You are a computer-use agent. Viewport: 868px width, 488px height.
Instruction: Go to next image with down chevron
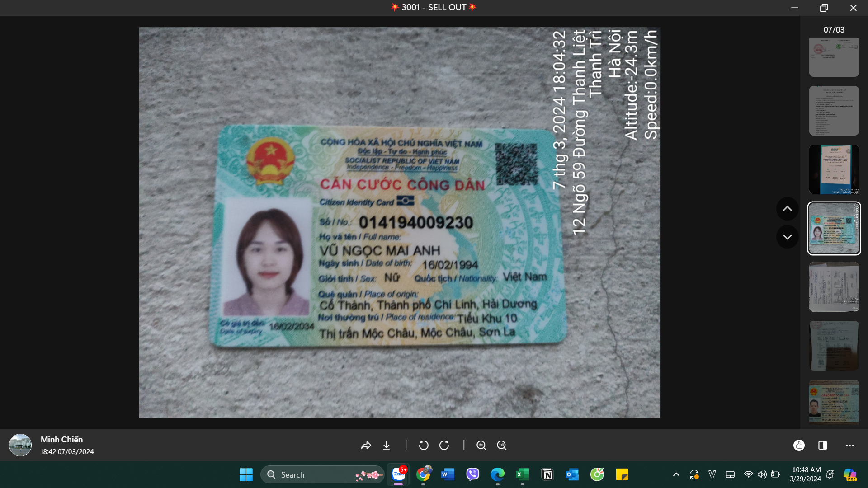(x=787, y=237)
